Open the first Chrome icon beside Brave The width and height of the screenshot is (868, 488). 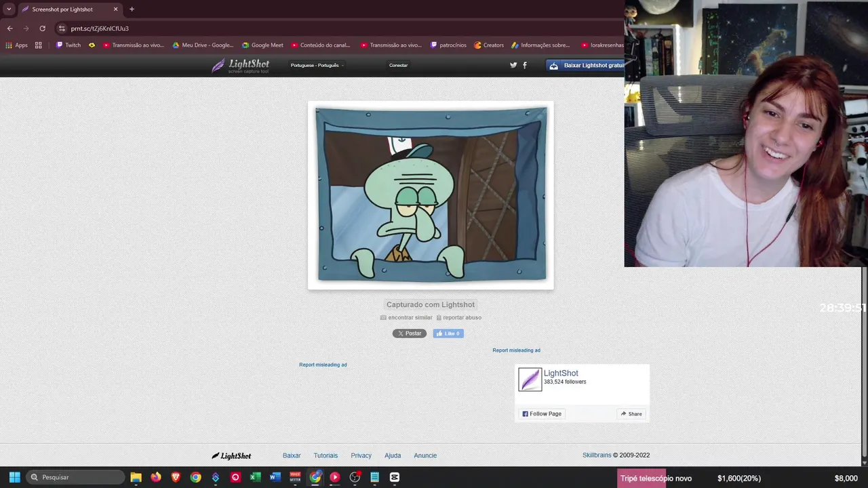point(195,477)
